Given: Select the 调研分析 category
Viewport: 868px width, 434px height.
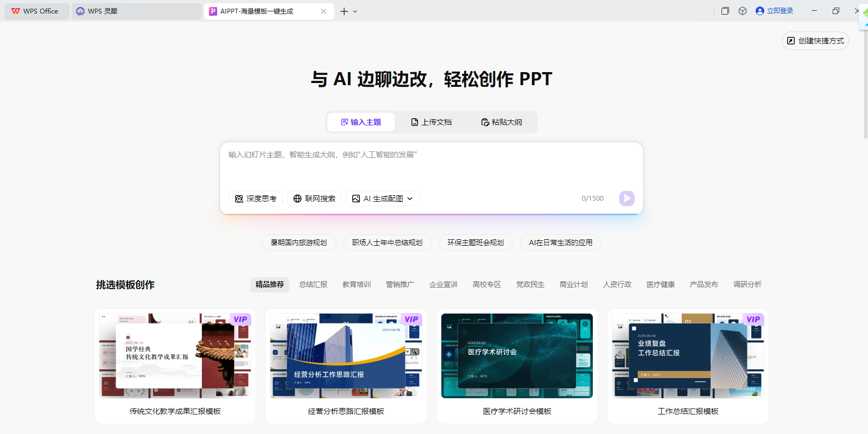Looking at the screenshot, I should pos(747,284).
